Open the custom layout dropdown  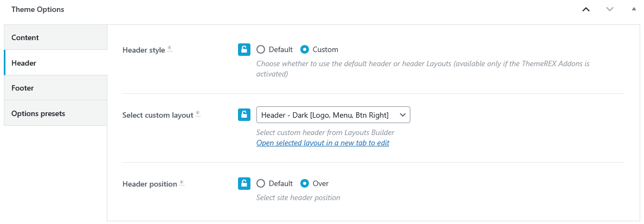[x=333, y=115]
